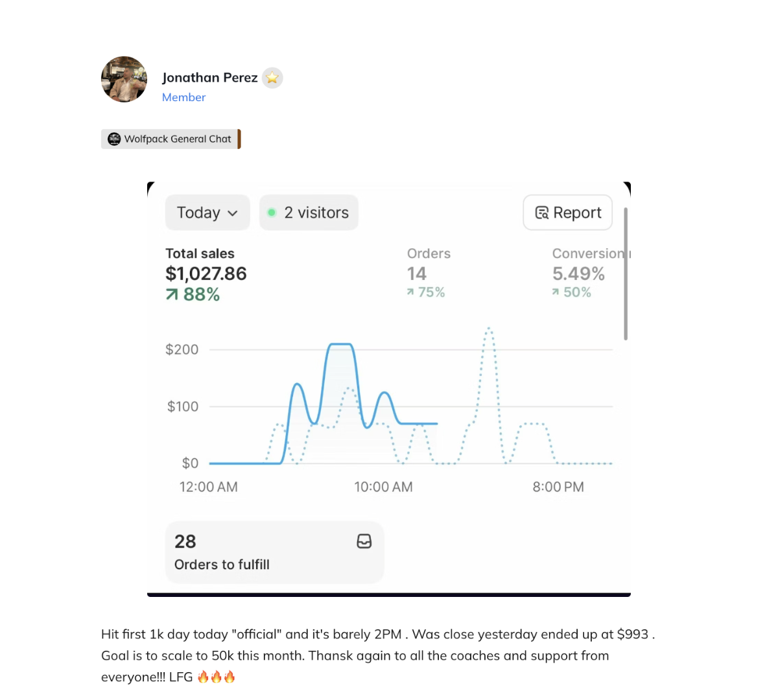The width and height of the screenshot is (778, 700).
Task: Open the 28 Orders to fulfill card
Action: 274,552
